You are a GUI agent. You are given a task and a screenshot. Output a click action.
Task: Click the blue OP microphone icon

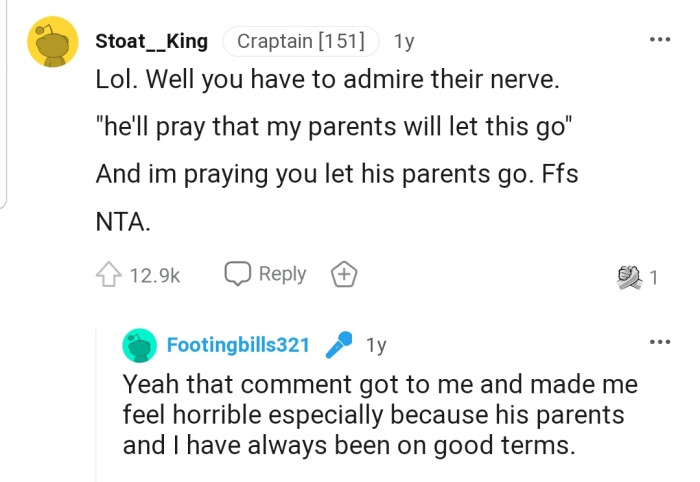[x=339, y=345]
